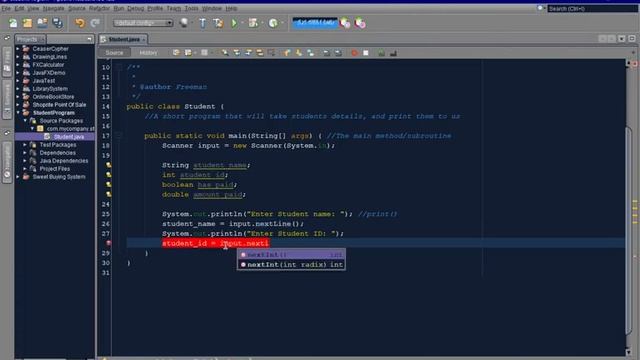
Task: Click the Search (Ctrl+I) field
Action: [592, 8]
